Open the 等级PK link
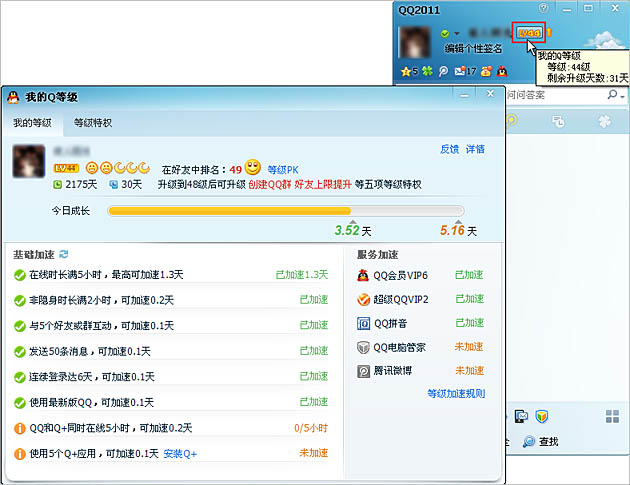The image size is (630, 485). coord(283,169)
